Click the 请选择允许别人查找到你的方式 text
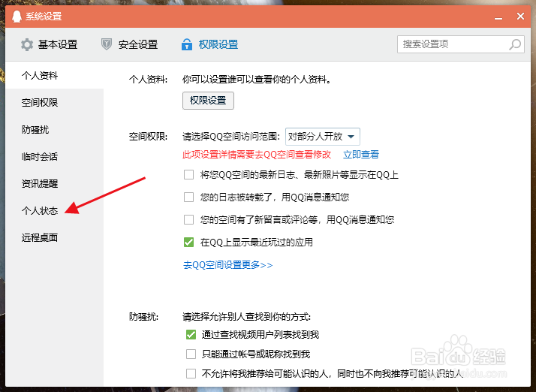536x392 pixels. point(246,317)
